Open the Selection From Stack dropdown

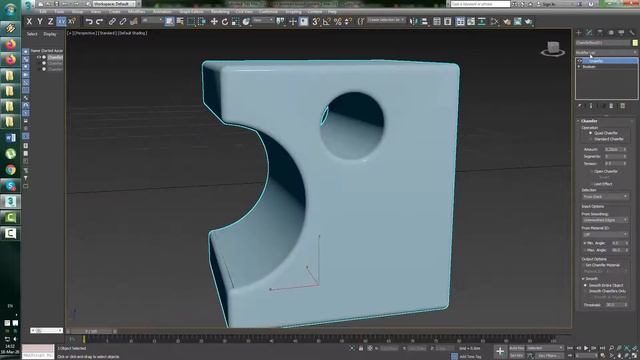(605, 197)
